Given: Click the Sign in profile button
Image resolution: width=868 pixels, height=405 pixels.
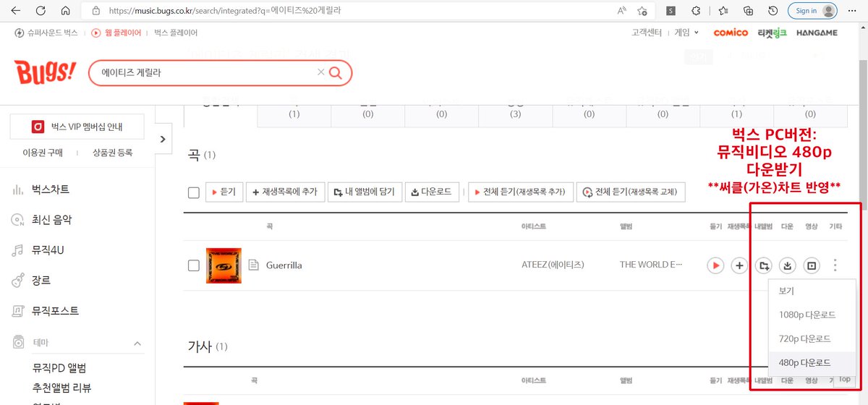Looking at the screenshot, I should pos(814,11).
